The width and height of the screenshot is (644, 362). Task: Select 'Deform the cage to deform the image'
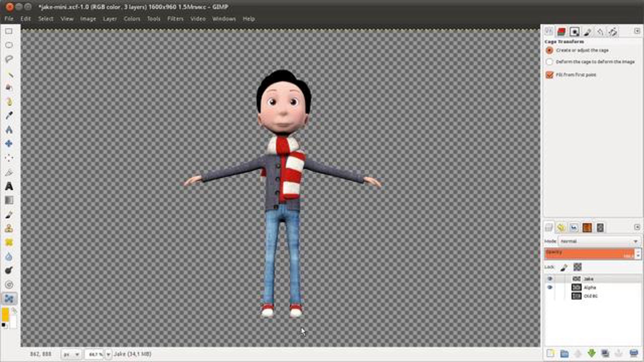click(549, 62)
